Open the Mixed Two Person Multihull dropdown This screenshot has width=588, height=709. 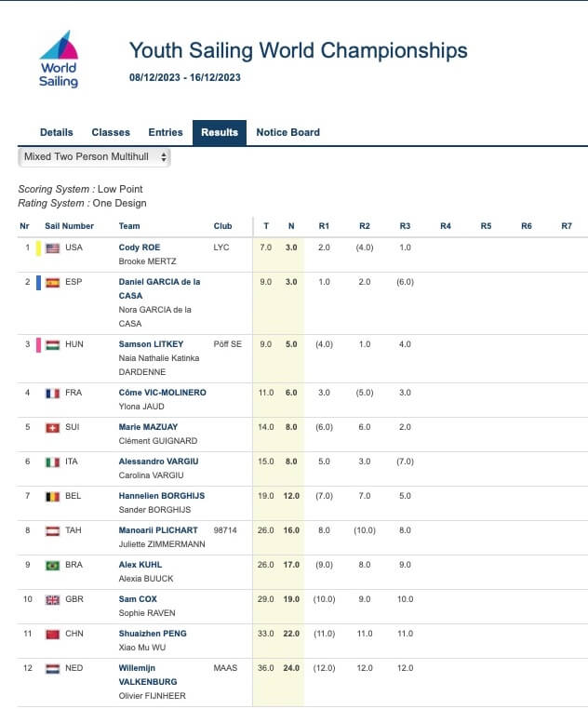(x=95, y=157)
